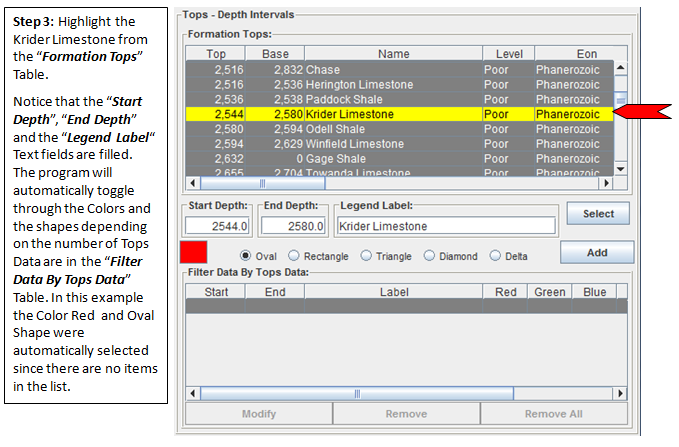Click Formation Tops horizontal scrollbar thumb
Viewport: 679px width, 447px height.
tap(262, 184)
